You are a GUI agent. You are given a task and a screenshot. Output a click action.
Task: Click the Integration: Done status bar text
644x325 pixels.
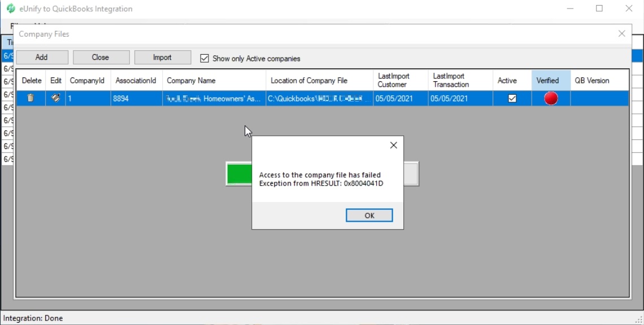(x=33, y=318)
